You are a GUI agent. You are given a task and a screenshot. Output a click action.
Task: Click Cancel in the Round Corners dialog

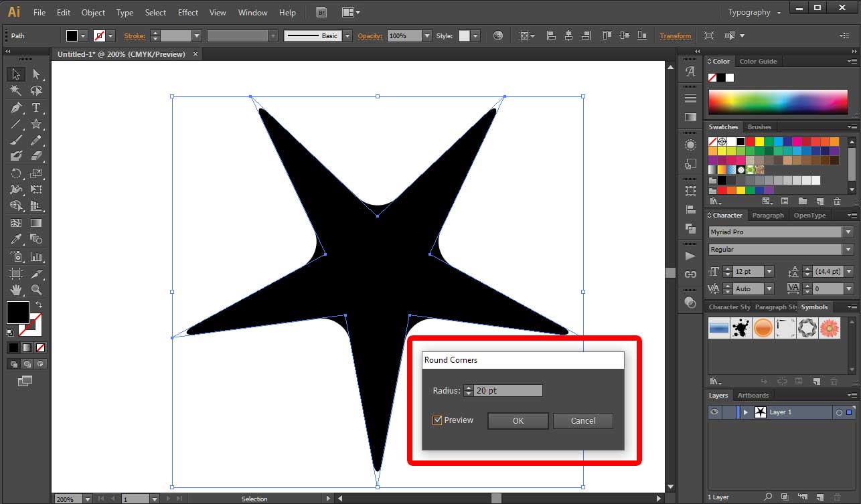(x=582, y=421)
